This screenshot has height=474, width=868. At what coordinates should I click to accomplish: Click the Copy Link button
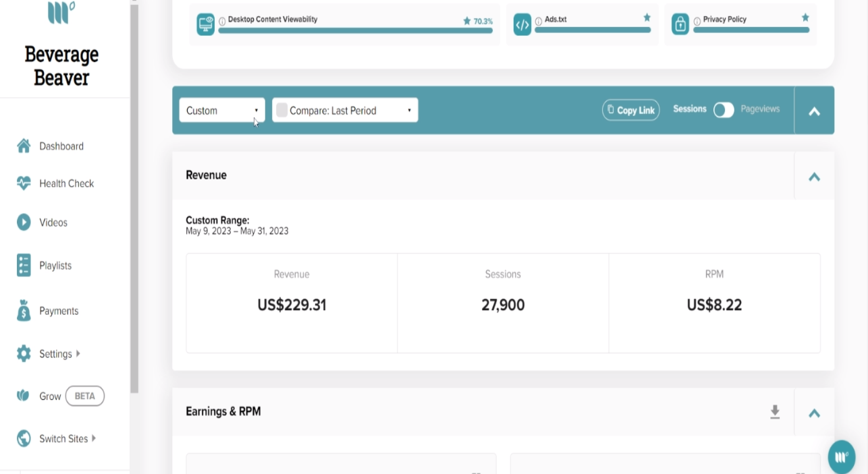pos(630,110)
